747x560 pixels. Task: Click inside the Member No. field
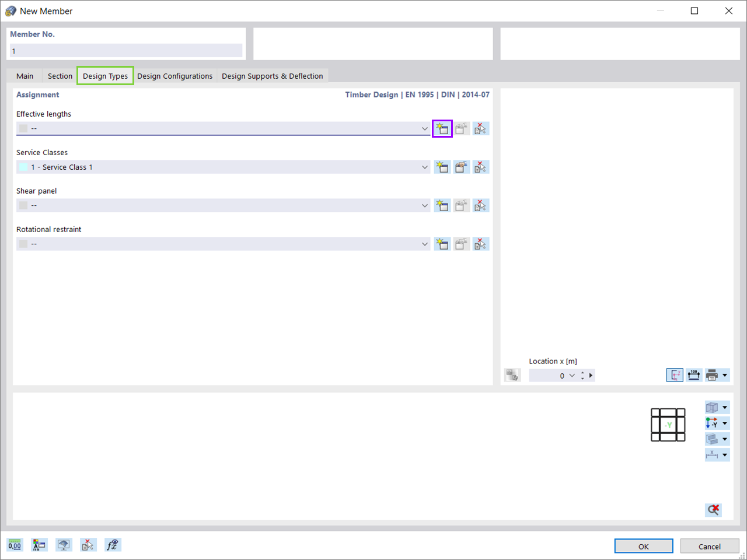click(125, 51)
